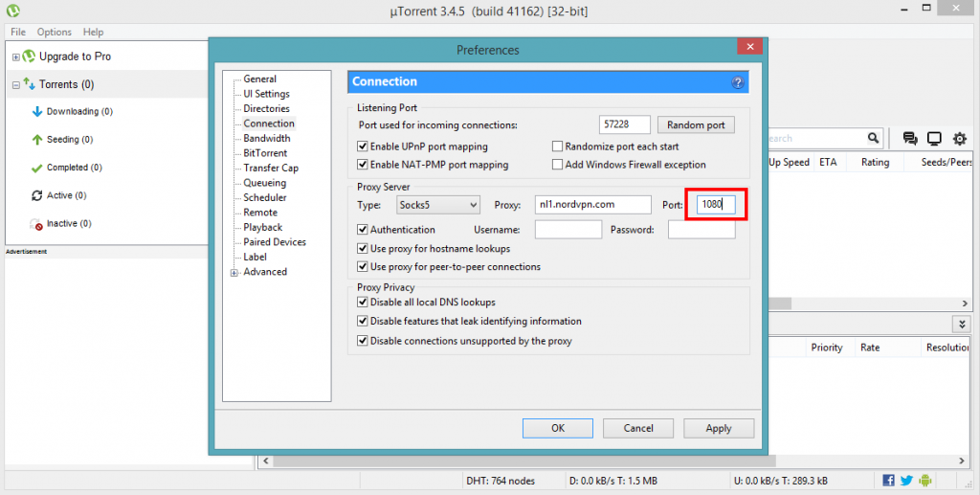Click the Proxy host field nl1.nordvpn.com
980x495 pixels.
click(x=593, y=204)
